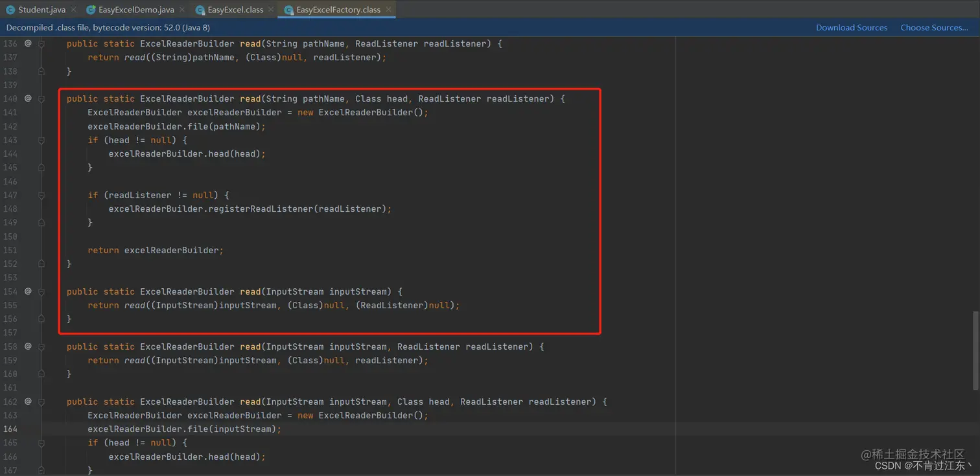Switch to the EasyExcel.class tab
This screenshot has height=476, width=980.
pos(235,10)
